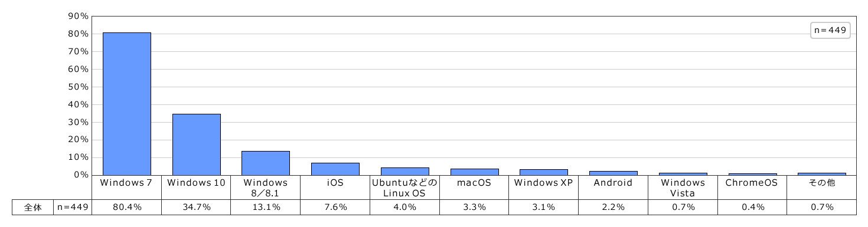Click the 全体 row header

pyautogui.click(x=33, y=207)
